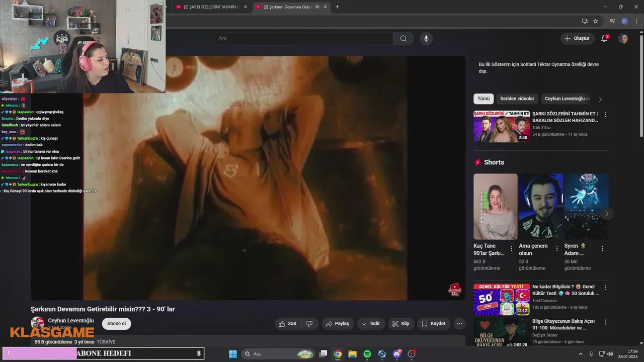Click the main video player
The height and width of the screenshot is (362, 644).
coord(248,178)
